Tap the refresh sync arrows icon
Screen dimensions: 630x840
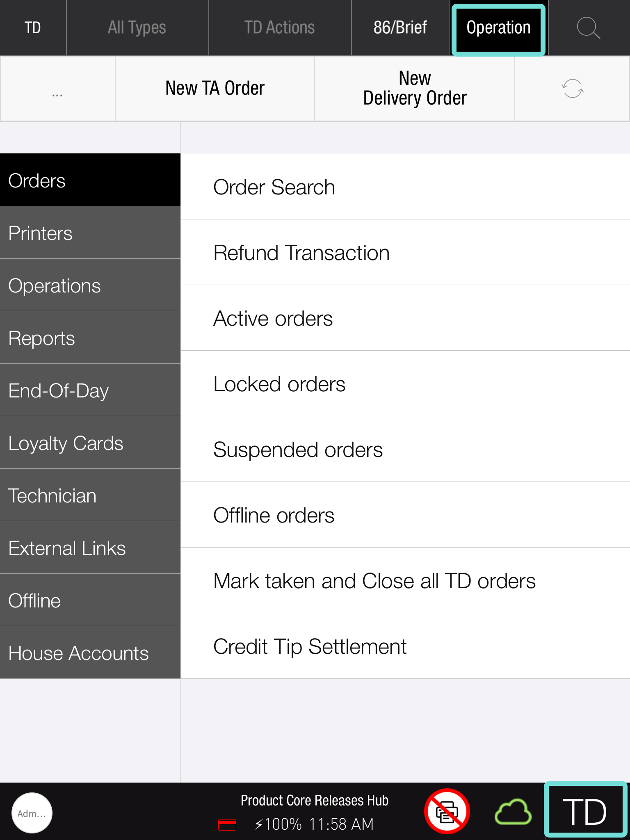[572, 89]
